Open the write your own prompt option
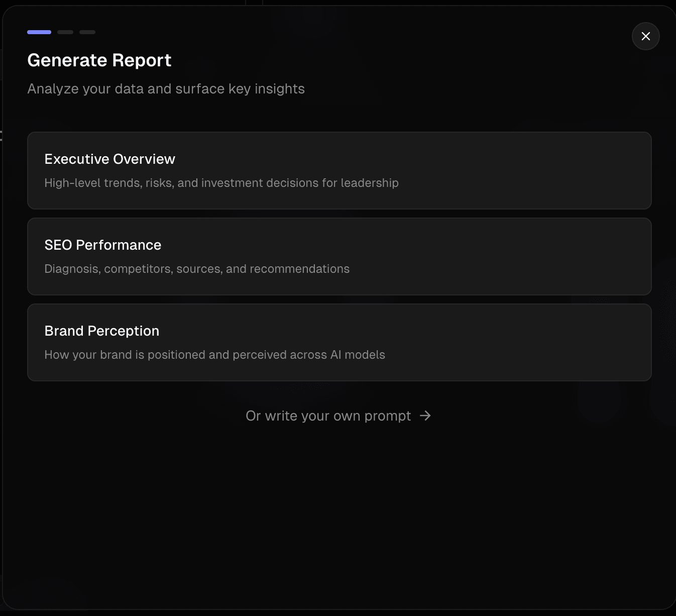676x616 pixels. 338,416
